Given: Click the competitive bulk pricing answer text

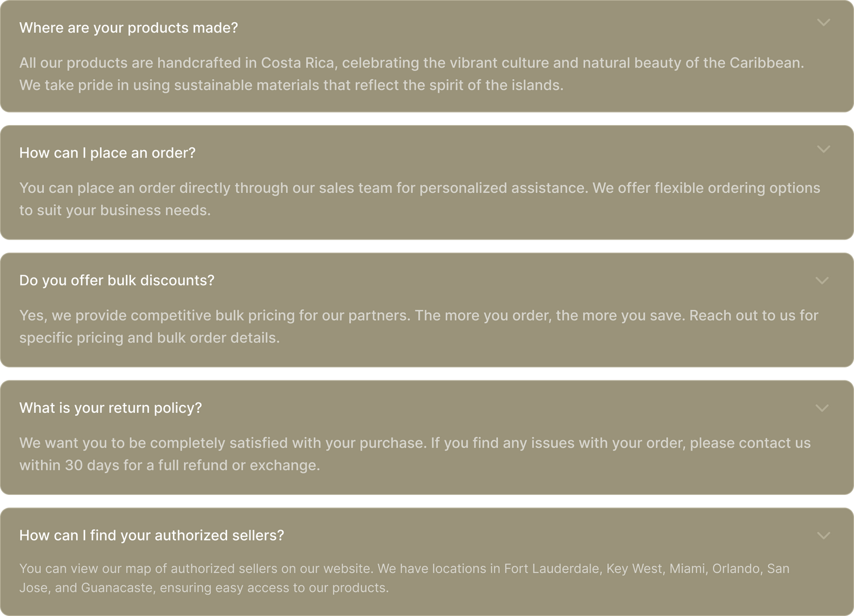Looking at the screenshot, I should pyautogui.click(x=418, y=326).
